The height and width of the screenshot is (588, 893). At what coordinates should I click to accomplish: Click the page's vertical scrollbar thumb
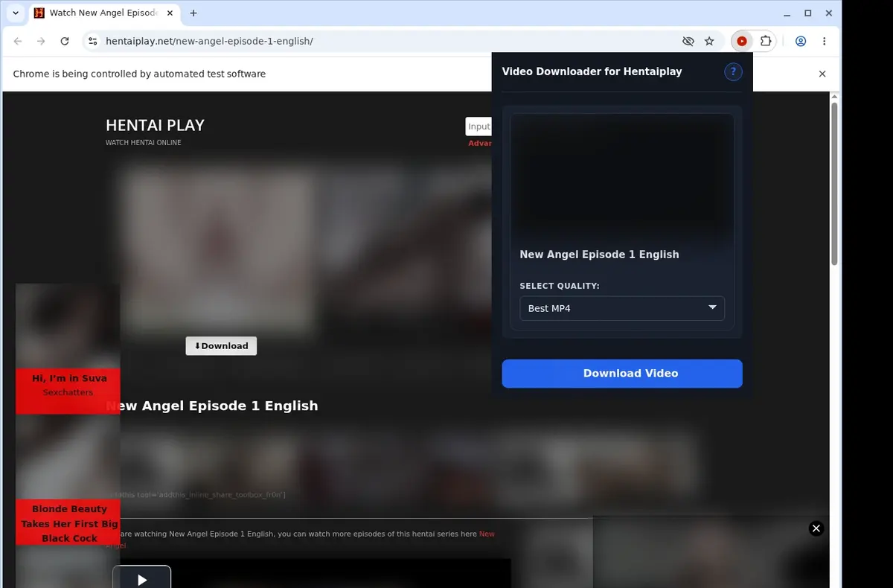(834, 184)
